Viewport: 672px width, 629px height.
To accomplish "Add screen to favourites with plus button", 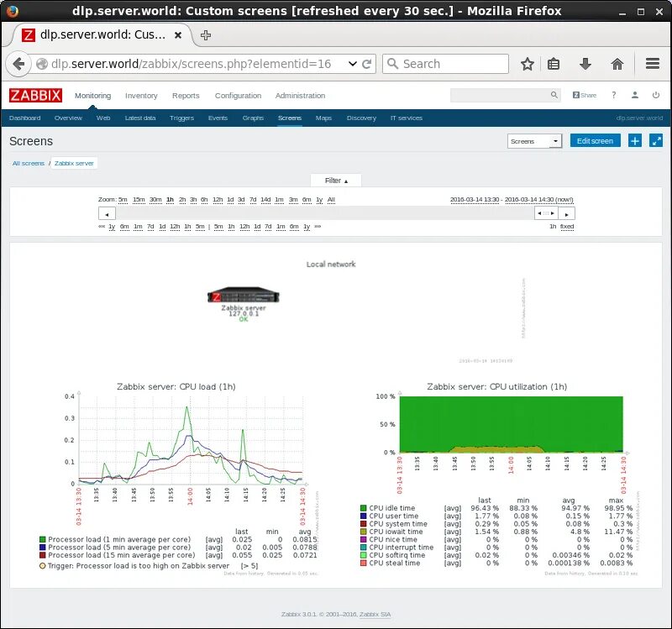I will click(x=635, y=140).
